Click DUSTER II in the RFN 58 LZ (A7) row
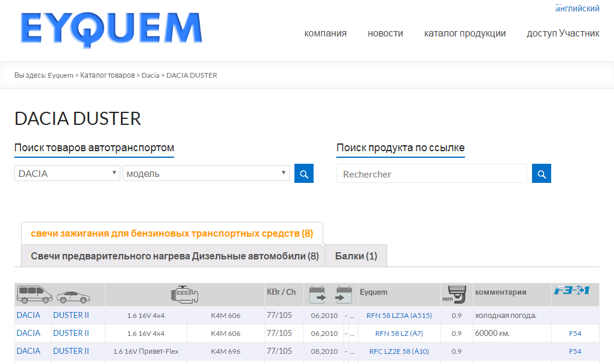 [x=71, y=333]
